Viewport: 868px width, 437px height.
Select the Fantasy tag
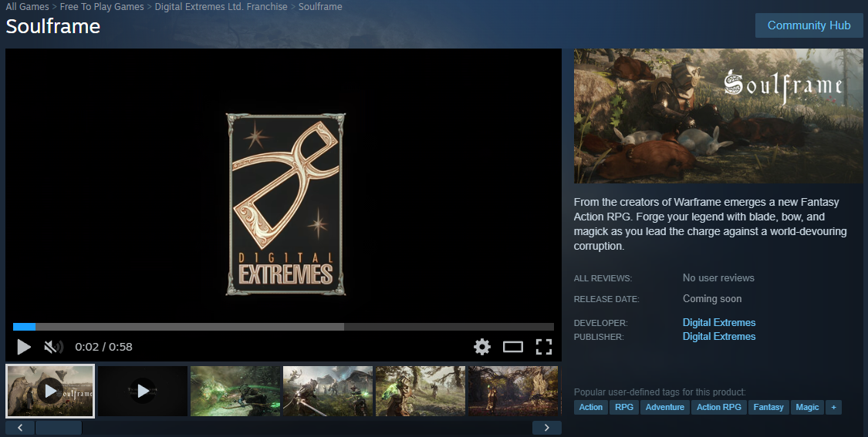pyautogui.click(x=768, y=407)
